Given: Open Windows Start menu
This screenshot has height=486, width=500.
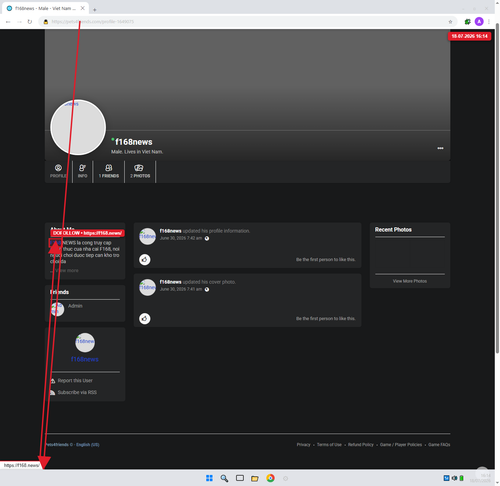Looking at the screenshot, I should point(209,478).
